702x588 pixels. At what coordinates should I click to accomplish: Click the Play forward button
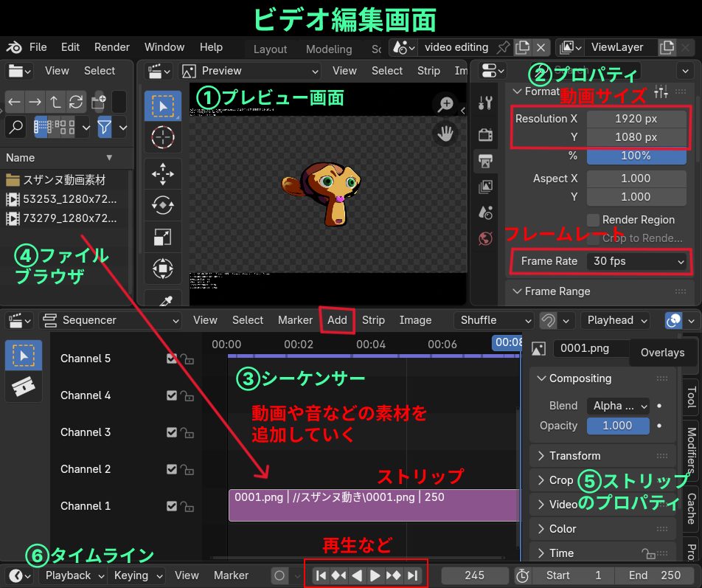(x=375, y=575)
